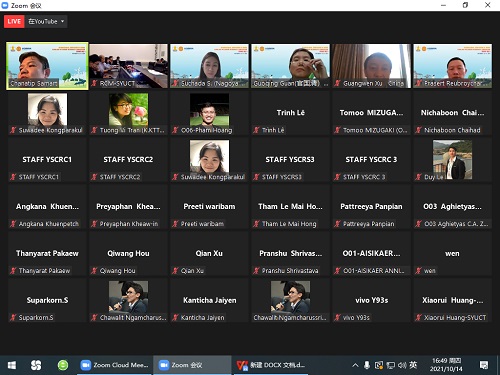
Task: Expand the hidden system tray icons chevron
Action: [x=355, y=365]
